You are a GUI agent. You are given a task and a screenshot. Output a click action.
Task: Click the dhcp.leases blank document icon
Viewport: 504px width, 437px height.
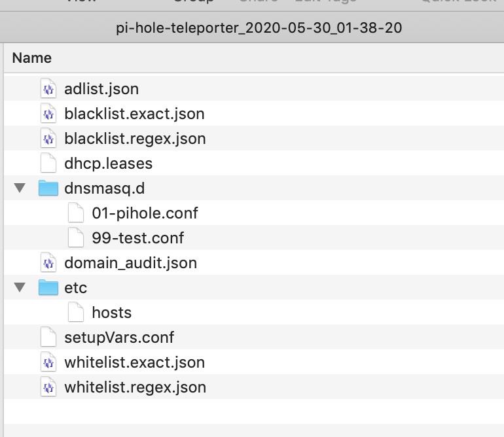click(48, 164)
